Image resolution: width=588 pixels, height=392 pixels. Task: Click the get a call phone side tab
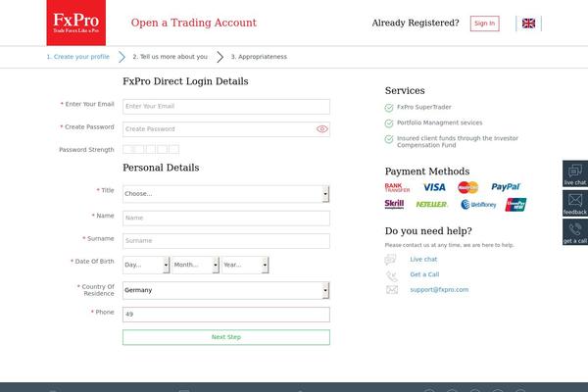575,232
